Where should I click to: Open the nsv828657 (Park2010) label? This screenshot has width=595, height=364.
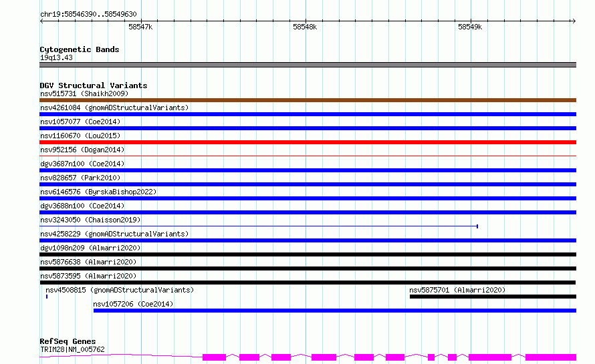click(x=80, y=178)
